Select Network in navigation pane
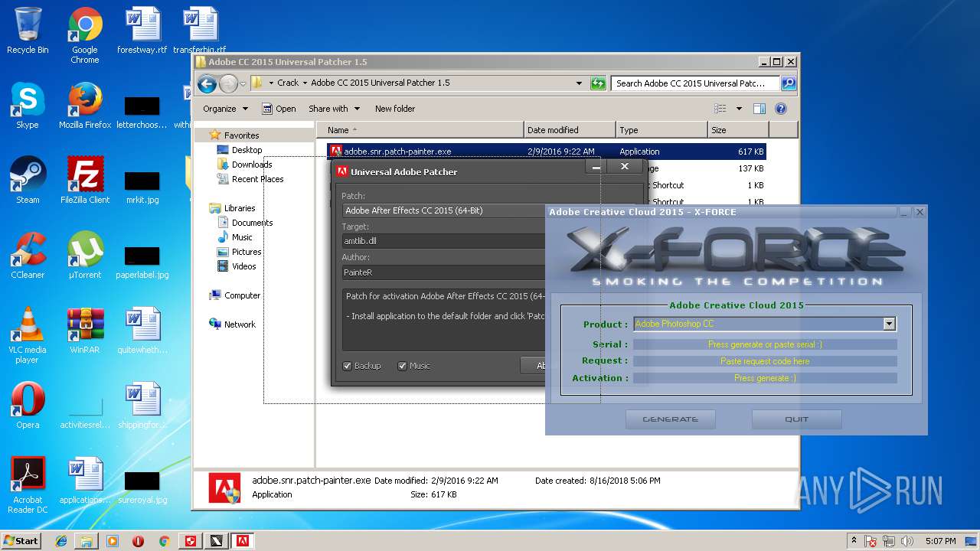This screenshot has height=551, width=980. [232, 324]
